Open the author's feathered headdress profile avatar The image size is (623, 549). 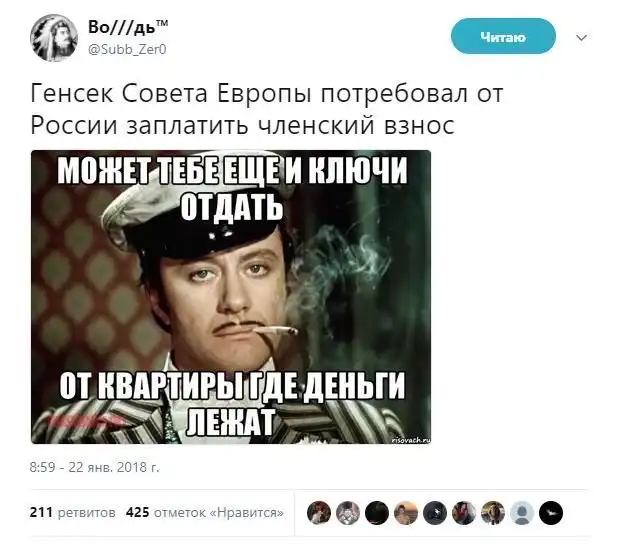click(x=54, y=38)
